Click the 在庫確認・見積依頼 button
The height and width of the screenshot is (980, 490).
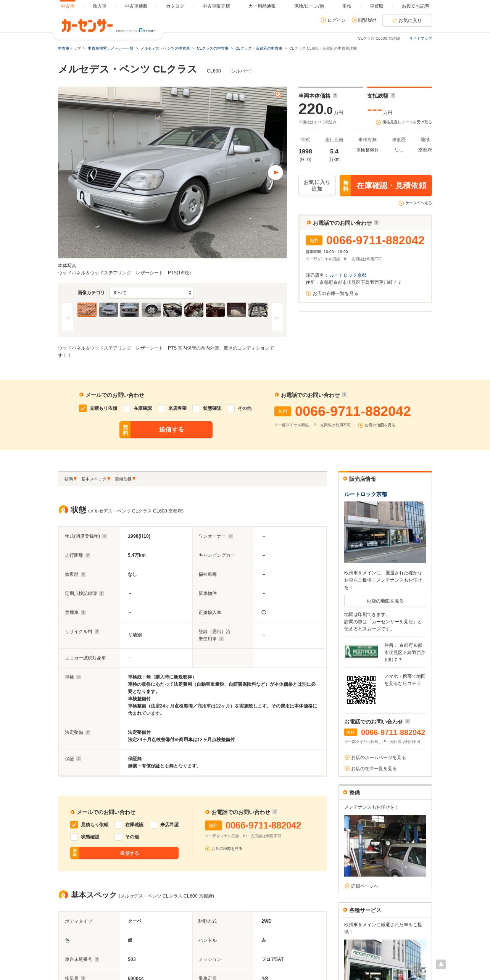click(x=386, y=185)
